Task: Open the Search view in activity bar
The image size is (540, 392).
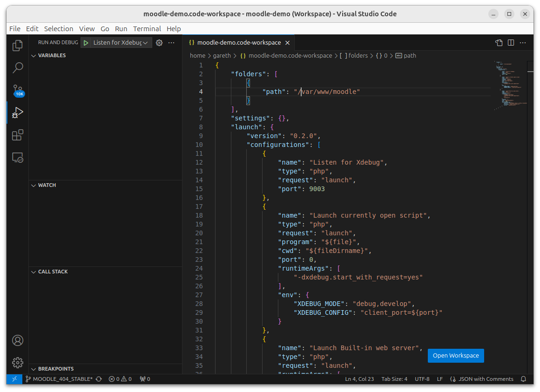Action: click(x=18, y=68)
